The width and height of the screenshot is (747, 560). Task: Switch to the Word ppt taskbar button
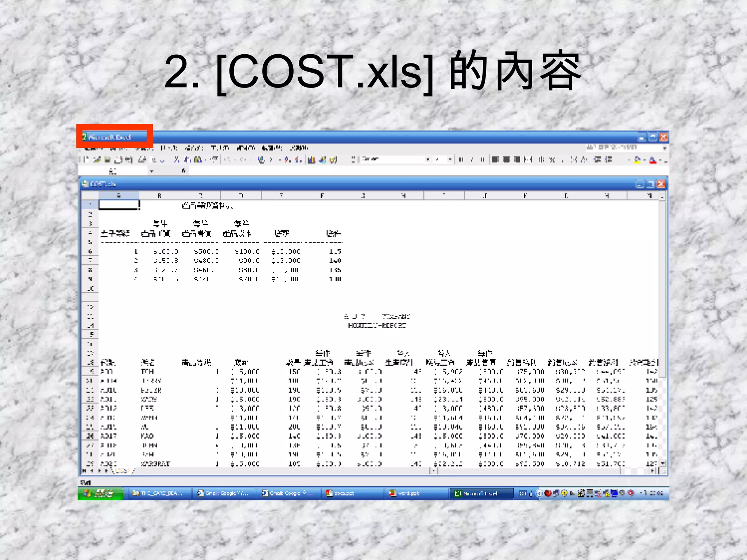tap(416, 494)
